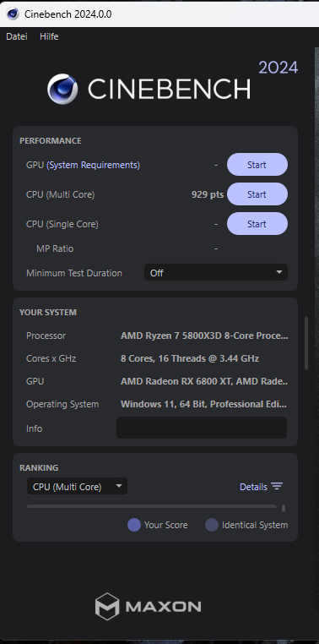
Task: Click the Your Score legend circle
Action: click(134, 525)
